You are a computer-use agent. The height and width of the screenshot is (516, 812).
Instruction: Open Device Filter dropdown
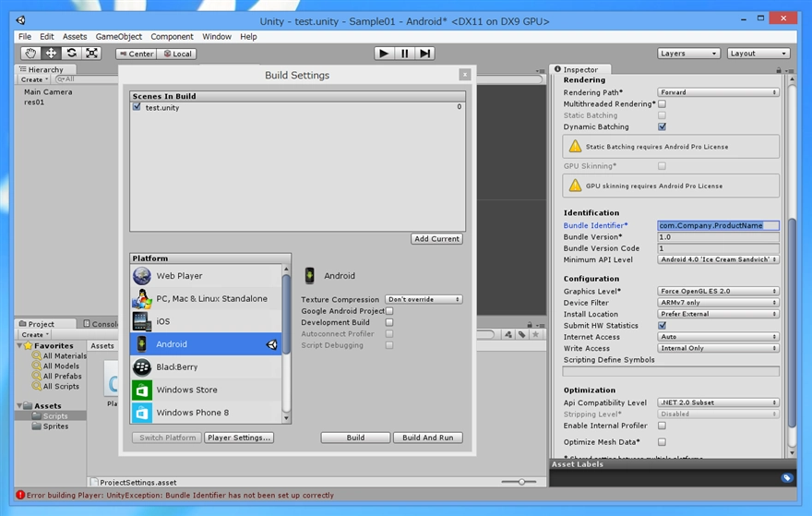click(718, 303)
